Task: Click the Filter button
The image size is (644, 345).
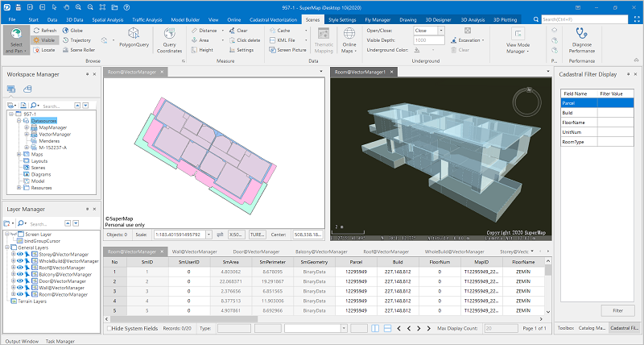Action: [x=617, y=311]
